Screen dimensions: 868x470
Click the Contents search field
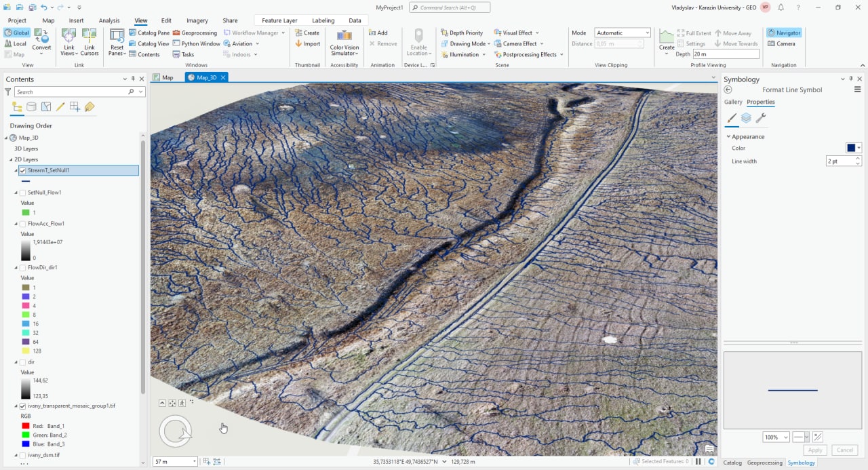tap(71, 92)
